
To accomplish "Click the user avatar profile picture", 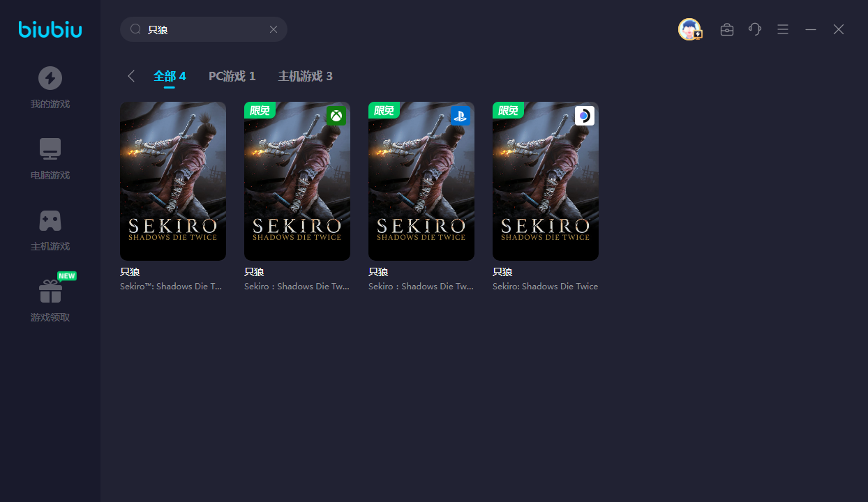I will (689, 29).
